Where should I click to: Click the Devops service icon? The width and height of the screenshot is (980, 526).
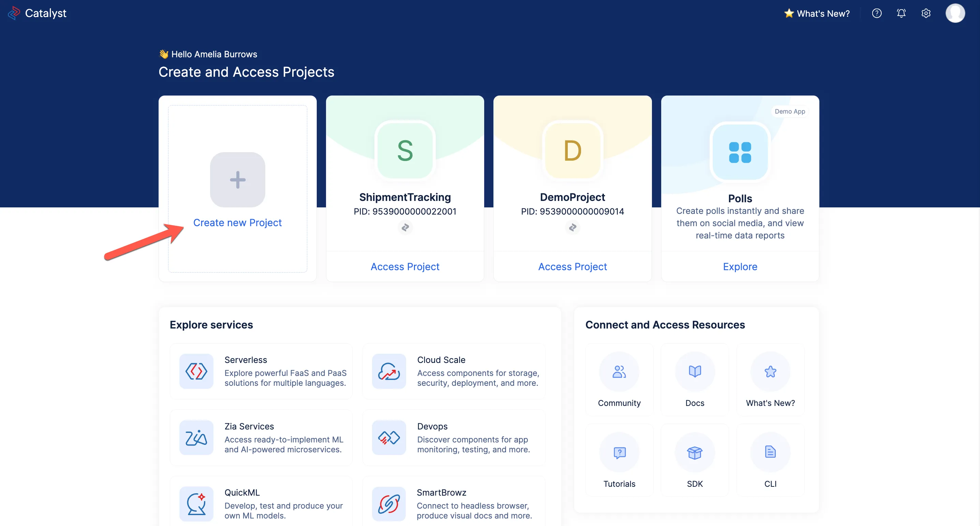[x=388, y=437]
